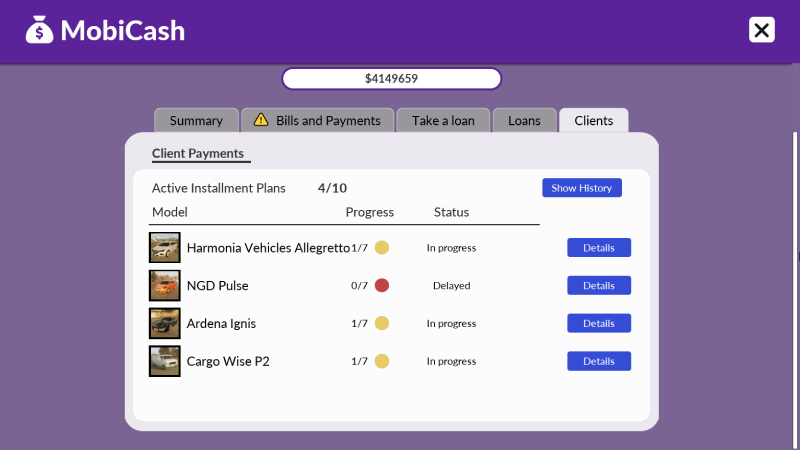Screen dimensions: 800x450
Task: Click the balance field showing $4149659
Action: tap(391, 78)
